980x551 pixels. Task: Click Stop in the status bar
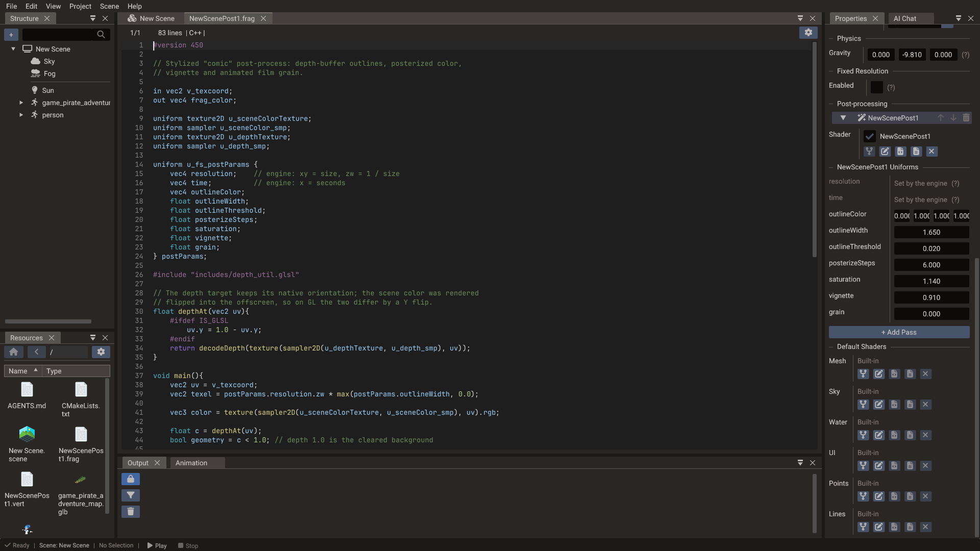(x=188, y=545)
